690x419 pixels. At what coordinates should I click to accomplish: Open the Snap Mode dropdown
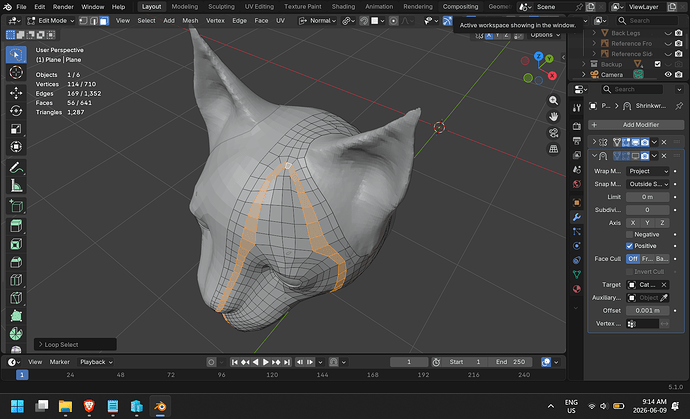[648, 184]
